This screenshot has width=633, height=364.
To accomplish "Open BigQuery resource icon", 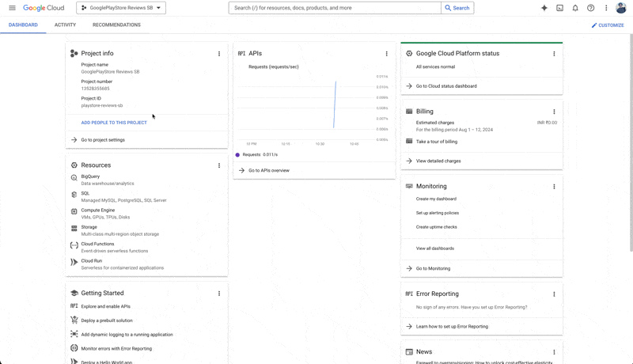I will click(x=74, y=177).
